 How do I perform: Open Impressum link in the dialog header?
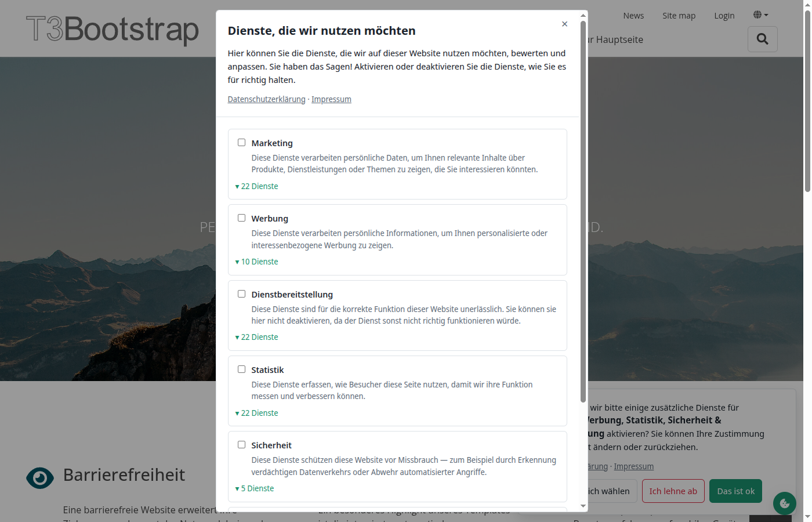331,99
